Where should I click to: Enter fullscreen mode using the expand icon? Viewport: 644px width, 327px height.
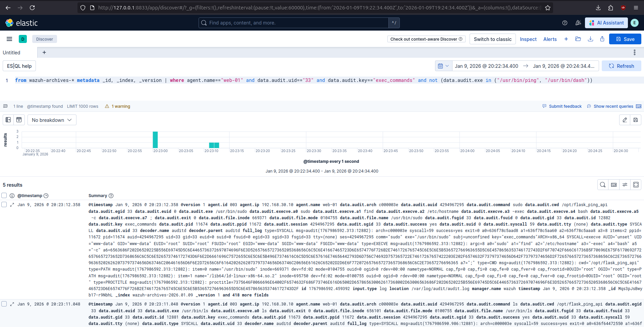pos(636,185)
